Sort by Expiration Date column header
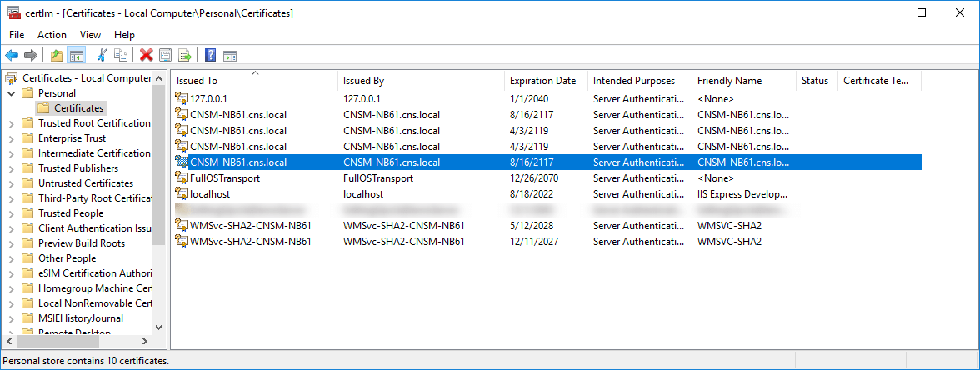 click(547, 81)
